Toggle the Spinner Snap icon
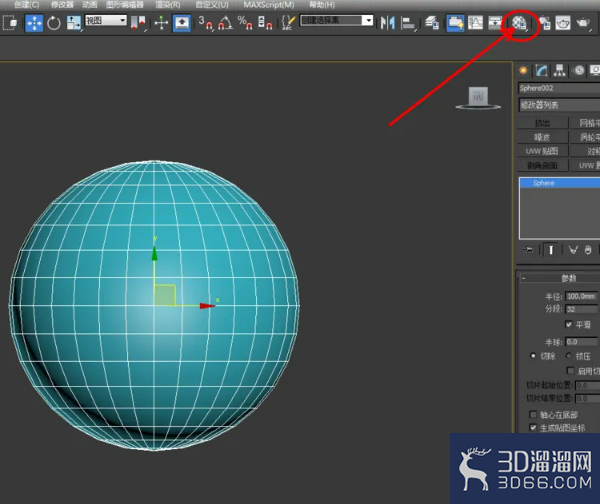This screenshot has height=504, width=600. tap(265, 23)
